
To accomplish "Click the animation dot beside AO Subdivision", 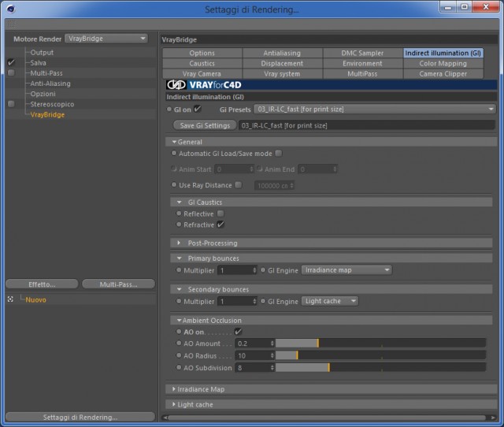I will pos(179,367).
